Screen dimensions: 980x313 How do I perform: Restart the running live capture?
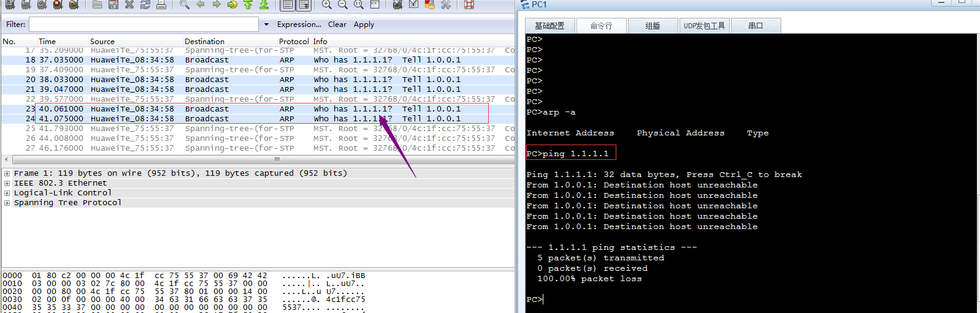coord(74,5)
